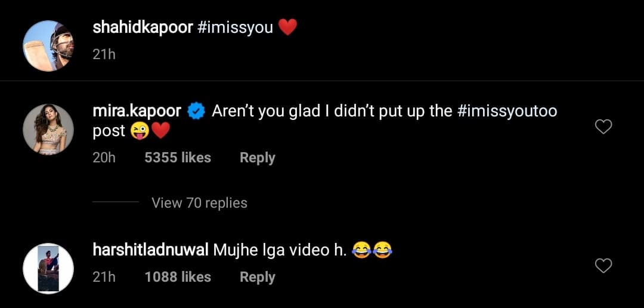Screen dimensions: 644x308
Task: Open shahidkapoor's profile picture
Action: pyautogui.click(x=48, y=46)
